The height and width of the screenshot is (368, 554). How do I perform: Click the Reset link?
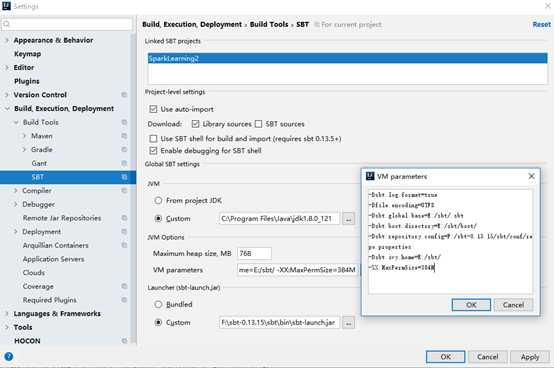[x=541, y=24]
